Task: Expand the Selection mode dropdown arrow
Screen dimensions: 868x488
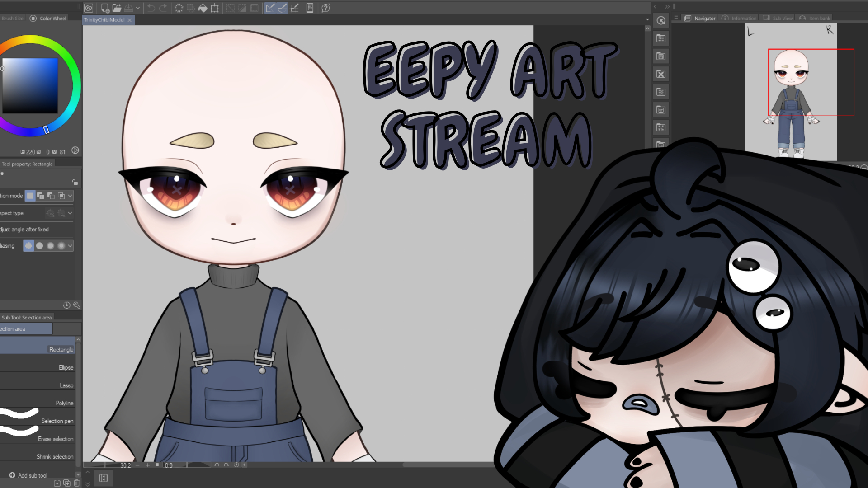Action: [70, 196]
